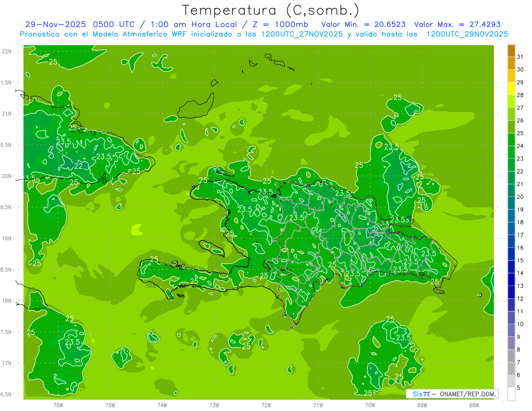The image size is (532, 411).
Task: Click the "21" label on the color scale
Action: (x=520, y=184)
